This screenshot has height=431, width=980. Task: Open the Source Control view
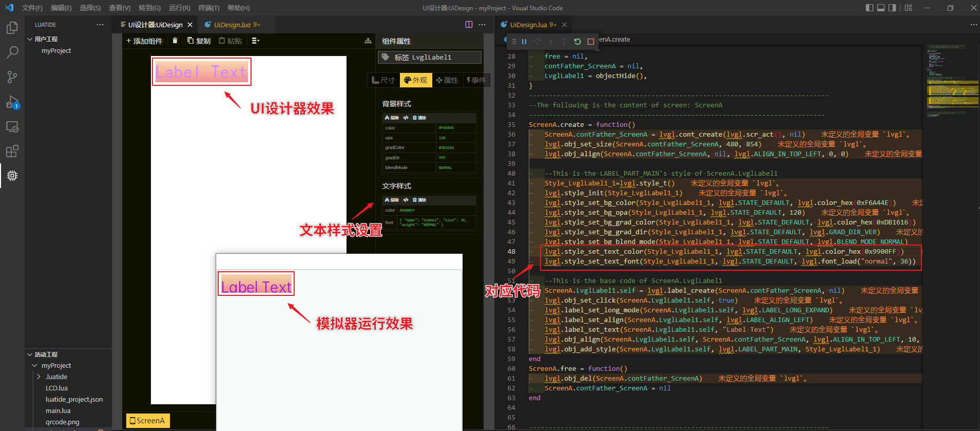(12, 77)
